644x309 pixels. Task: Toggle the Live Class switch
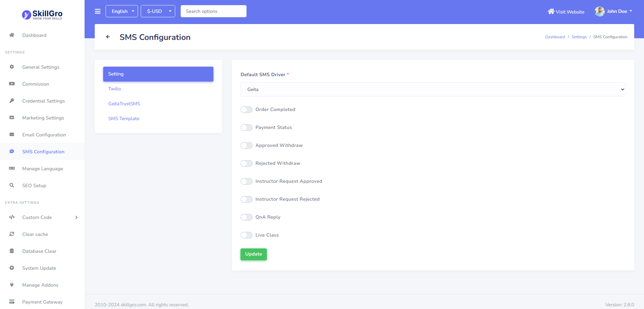[x=247, y=235]
